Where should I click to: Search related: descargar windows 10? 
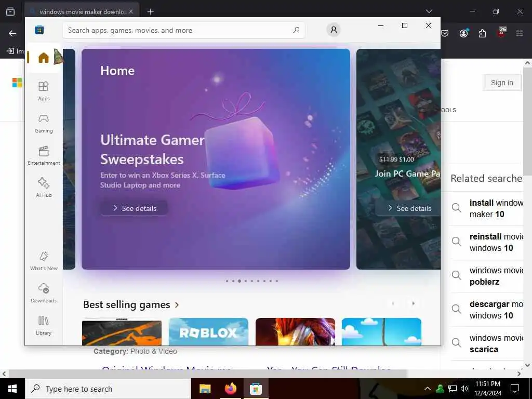486,310
